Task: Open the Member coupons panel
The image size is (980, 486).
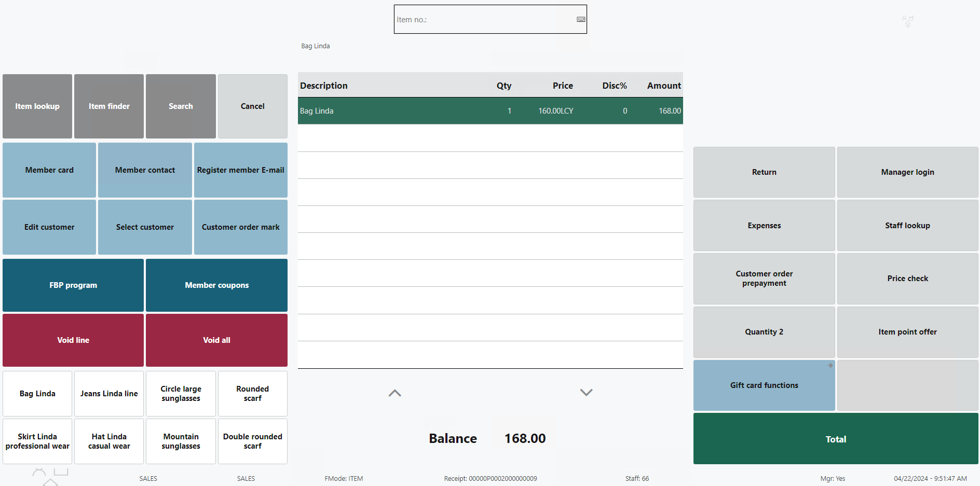Action: tap(216, 285)
